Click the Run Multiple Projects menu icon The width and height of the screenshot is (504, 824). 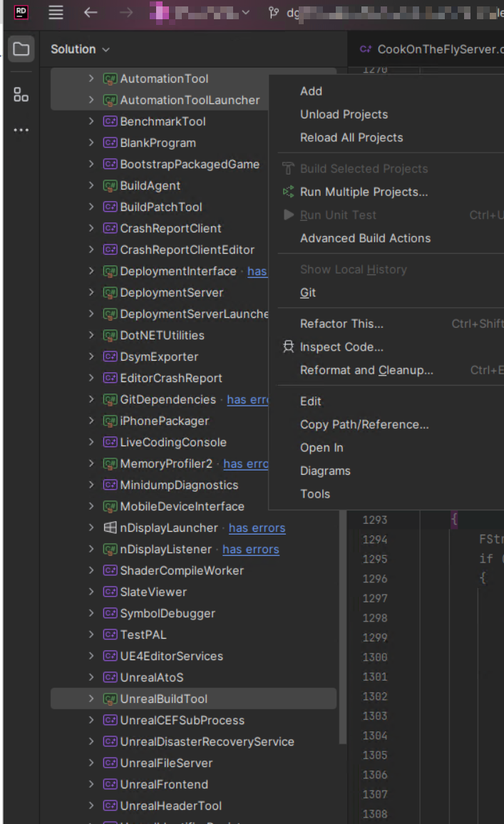(x=288, y=192)
